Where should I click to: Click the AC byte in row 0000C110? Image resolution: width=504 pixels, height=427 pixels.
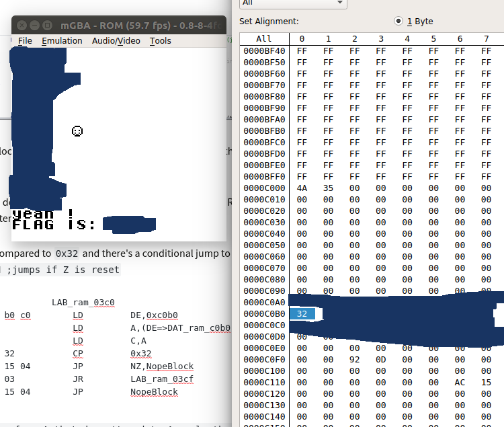coord(460,383)
